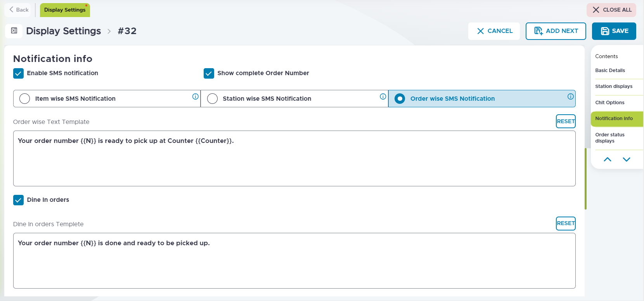The height and width of the screenshot is (301, 644).
Task: Toggle the sidebar panel icon beside Display Settings
Action: pyautogui.click(x=14, y=31)
